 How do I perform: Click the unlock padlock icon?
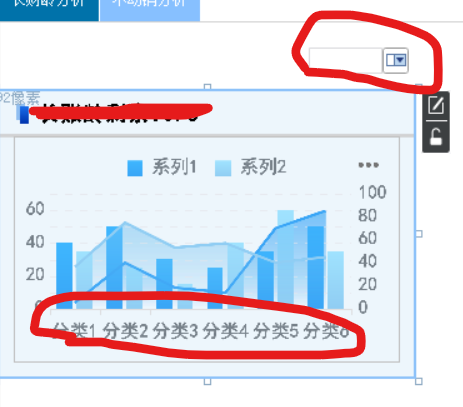(436, 136)
